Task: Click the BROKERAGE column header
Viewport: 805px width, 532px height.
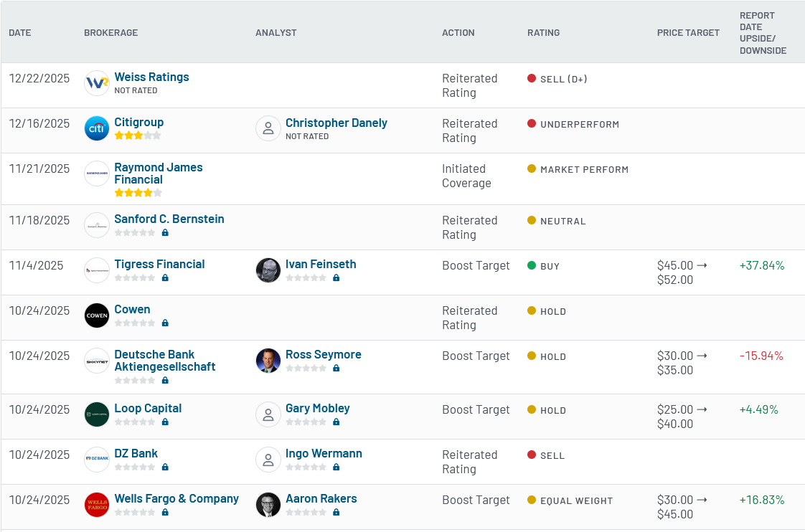Action: click(111, 33)
